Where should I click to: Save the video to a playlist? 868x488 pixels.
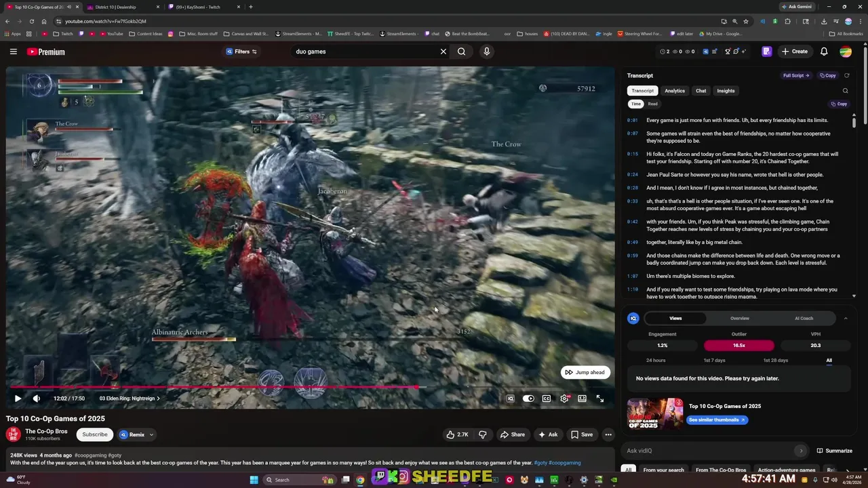(x=582, y=434)
